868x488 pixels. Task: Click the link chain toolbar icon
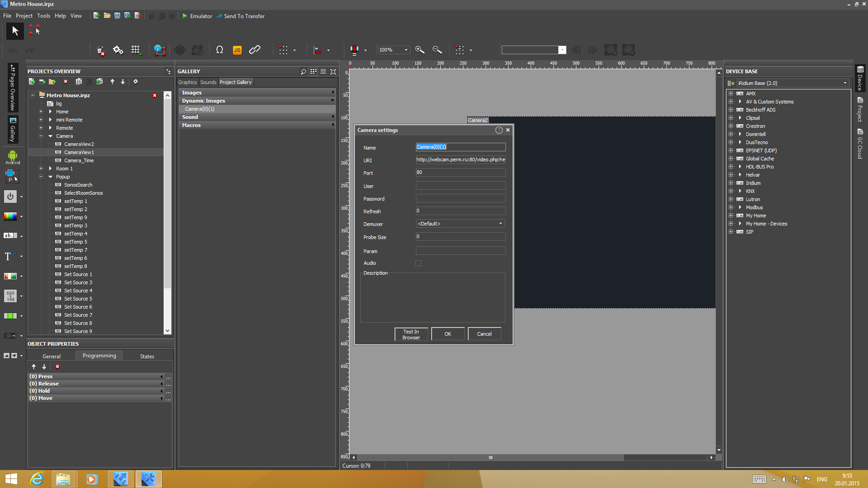pyautogui.click(x=255, y=50)
